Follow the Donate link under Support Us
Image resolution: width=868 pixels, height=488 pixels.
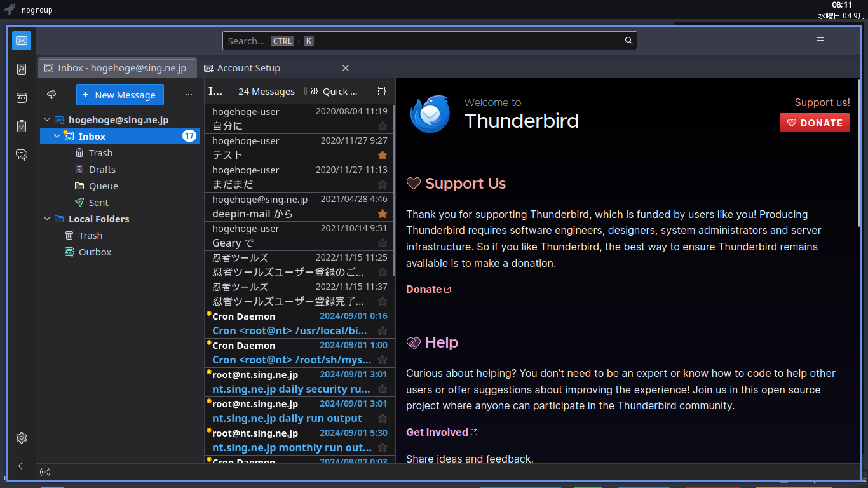tap(429, 289)
